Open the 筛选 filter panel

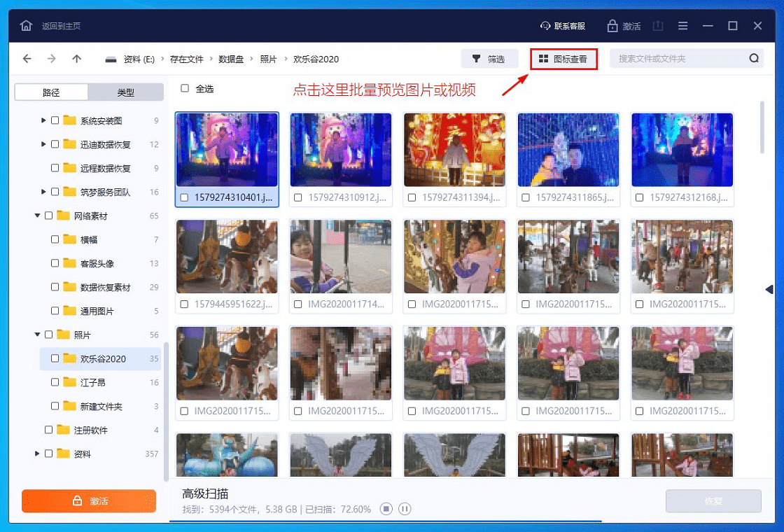[x=489, y=59]
